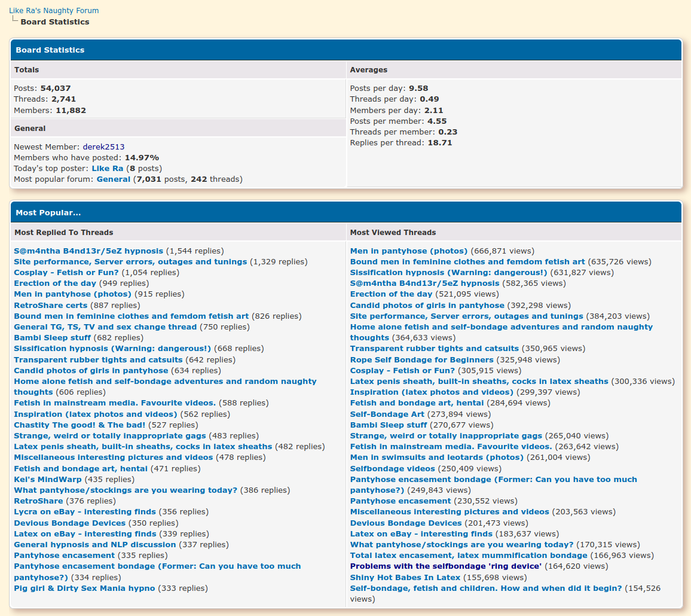The width and height of the screenshot is (691, 616).
Task: Open the RetroShare thread with 376 replies
Action: [x=38, y=501]
